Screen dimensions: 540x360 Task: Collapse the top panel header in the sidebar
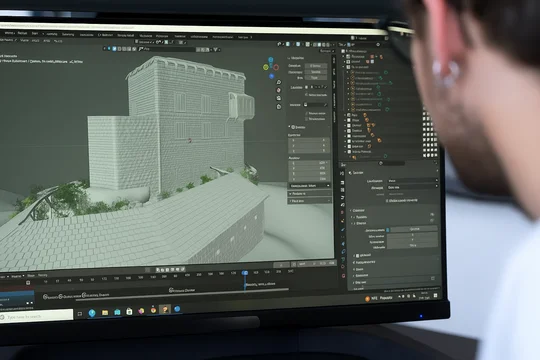(x=297, y=58)
